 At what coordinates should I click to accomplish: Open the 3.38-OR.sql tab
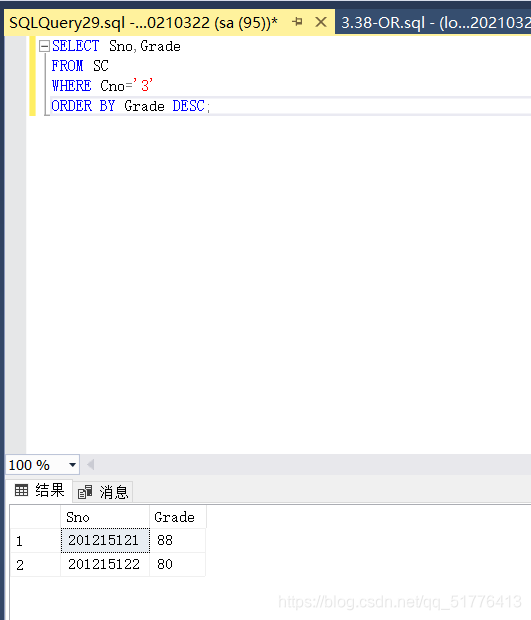click(435, 23)
